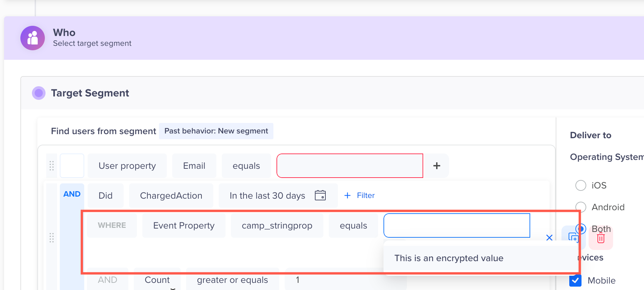Open the User property selector

click(x=127, y=165)
